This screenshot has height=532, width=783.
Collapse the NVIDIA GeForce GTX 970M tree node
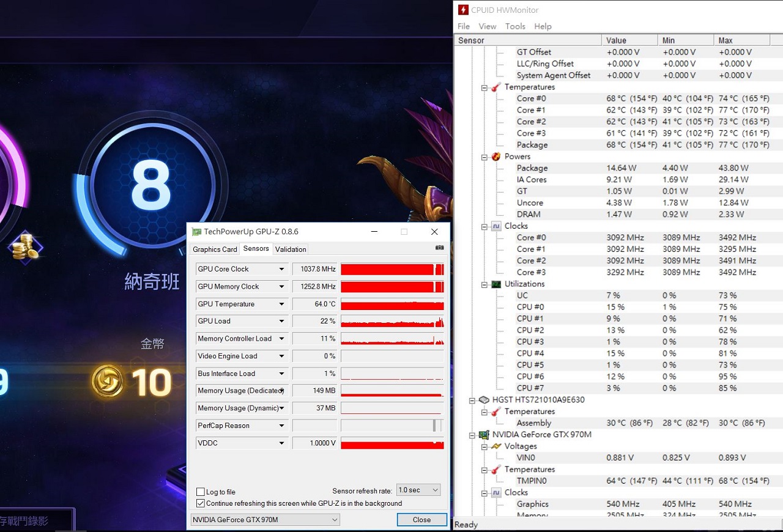[472, 435]
